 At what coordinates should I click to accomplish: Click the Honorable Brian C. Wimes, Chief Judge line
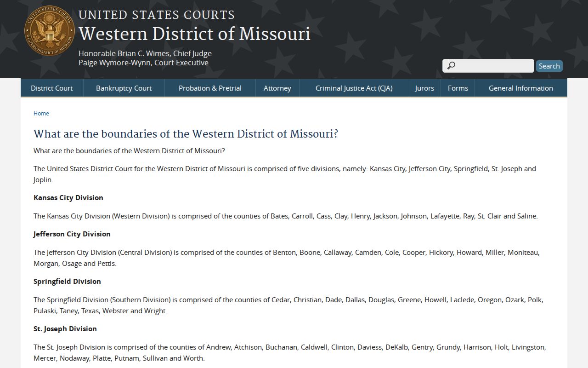145,53
